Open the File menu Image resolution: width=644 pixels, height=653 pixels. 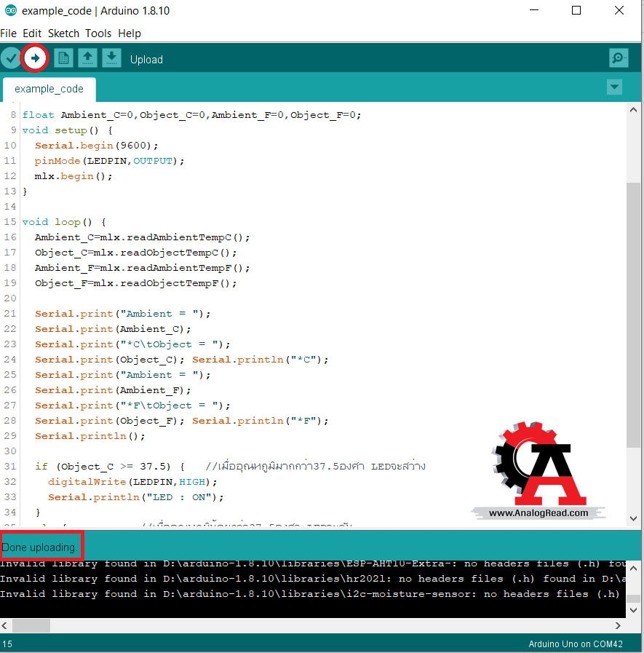[x=8, y=33]
